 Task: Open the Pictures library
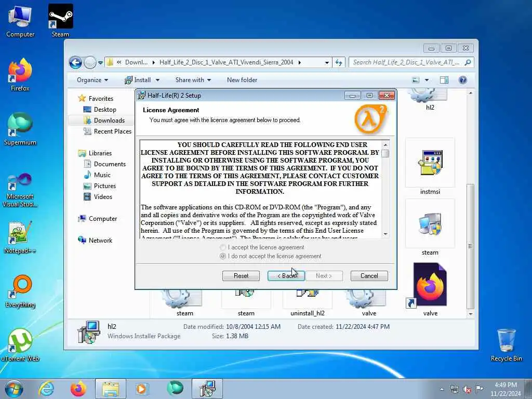pos(99,186)
